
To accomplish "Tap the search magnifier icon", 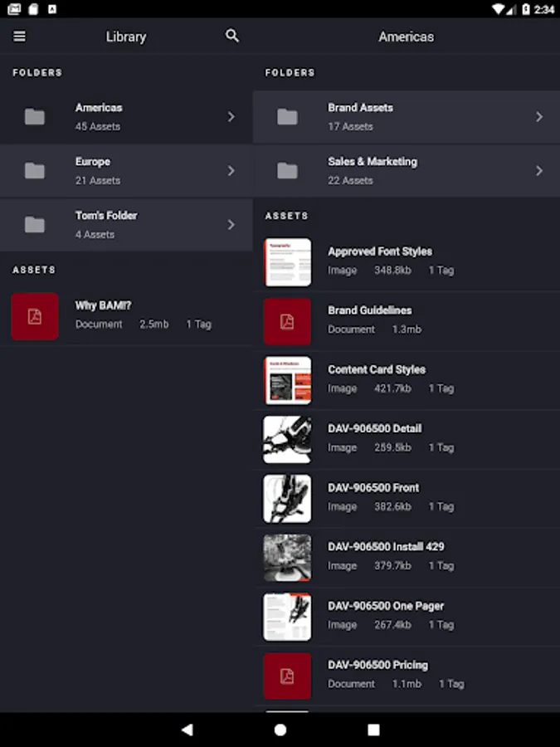I will pos(232,36).
